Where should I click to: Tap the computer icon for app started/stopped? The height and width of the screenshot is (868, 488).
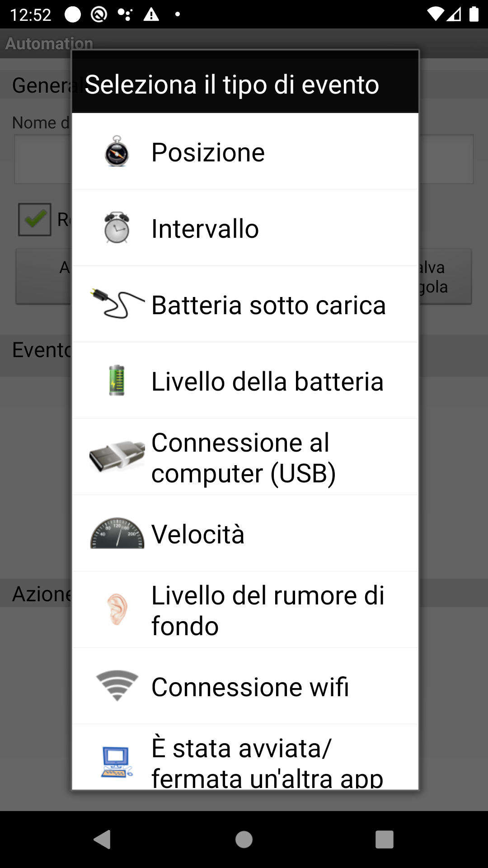(x=117, y=762)
